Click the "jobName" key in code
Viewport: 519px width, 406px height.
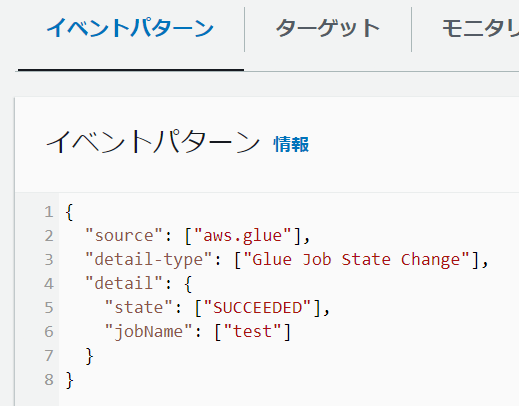149,332
